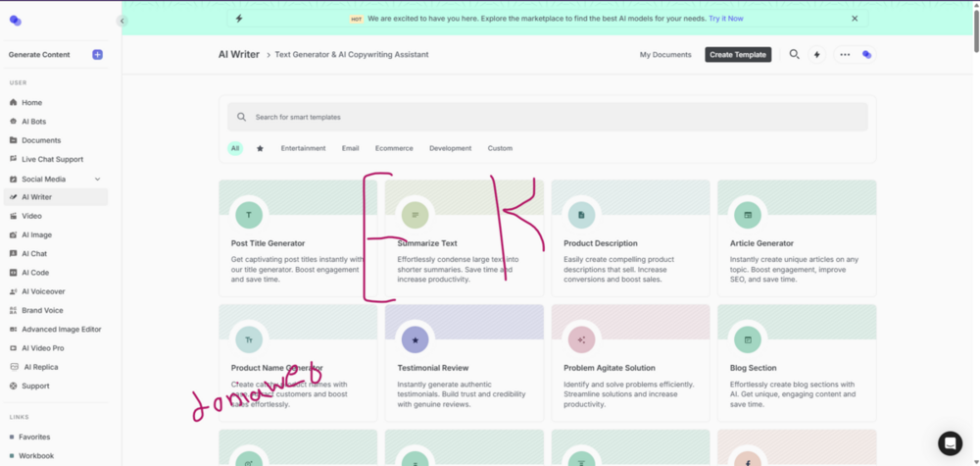
Task: Click the AI Replica icon
Action: (15, 367)
